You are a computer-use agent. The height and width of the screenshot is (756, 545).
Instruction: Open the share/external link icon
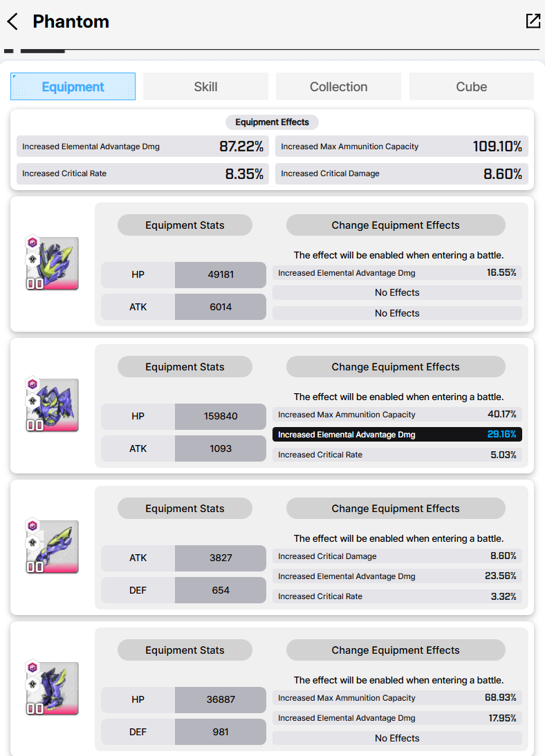pyautogui.click(x=533, y=21)
